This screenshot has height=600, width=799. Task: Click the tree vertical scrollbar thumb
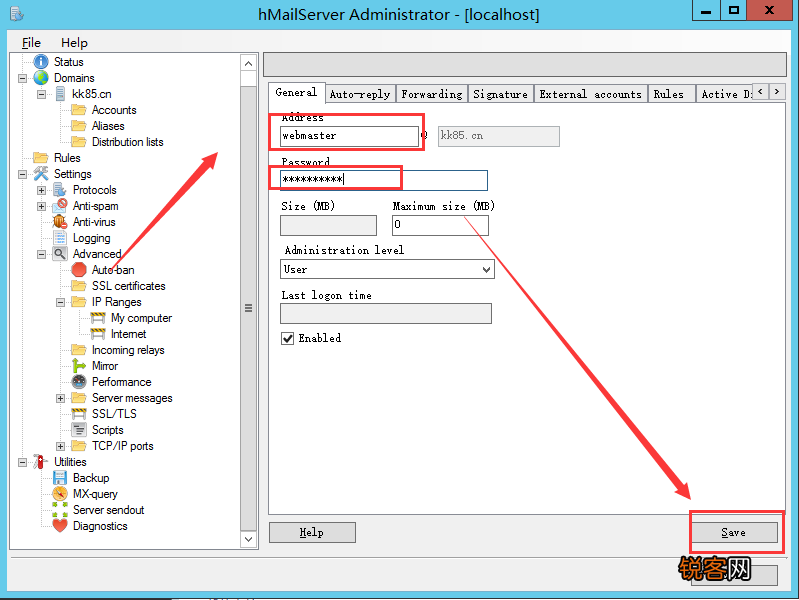[248, 308]
